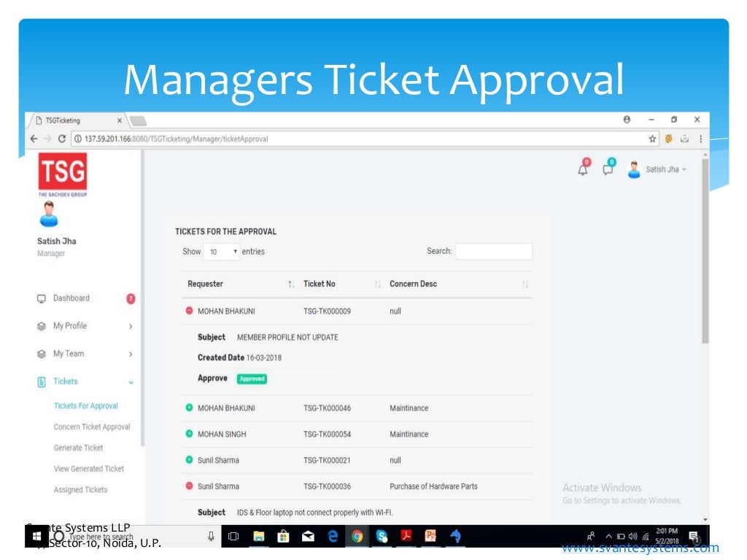Screen dimensions: 747x560
Task: Open a new browser tab
Action: tap(138, 121)
